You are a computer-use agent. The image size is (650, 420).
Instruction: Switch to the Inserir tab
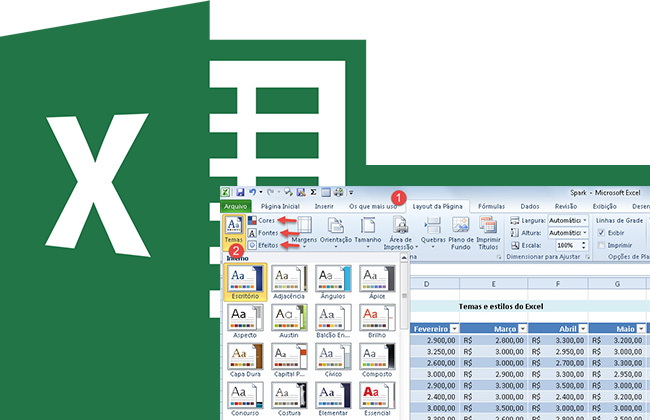324,206
